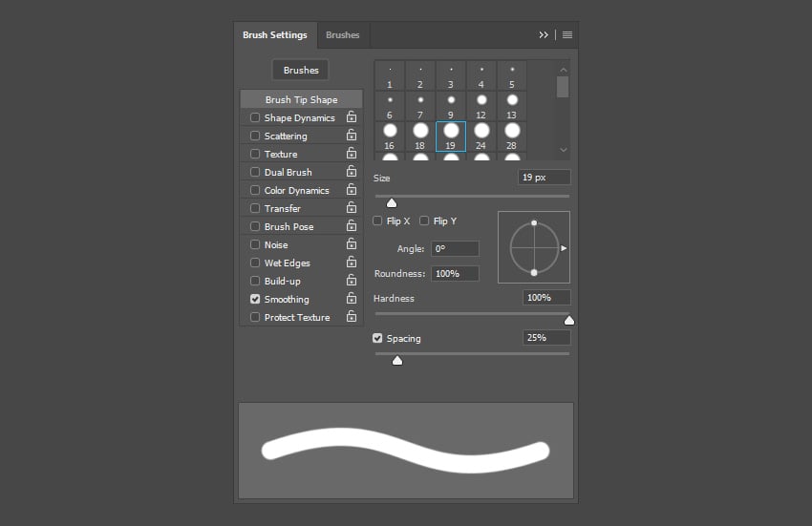The width and height of the screenshot is (812, 526).
Task: Enable the Wet Edges checkbox
Action: point(255,263)
